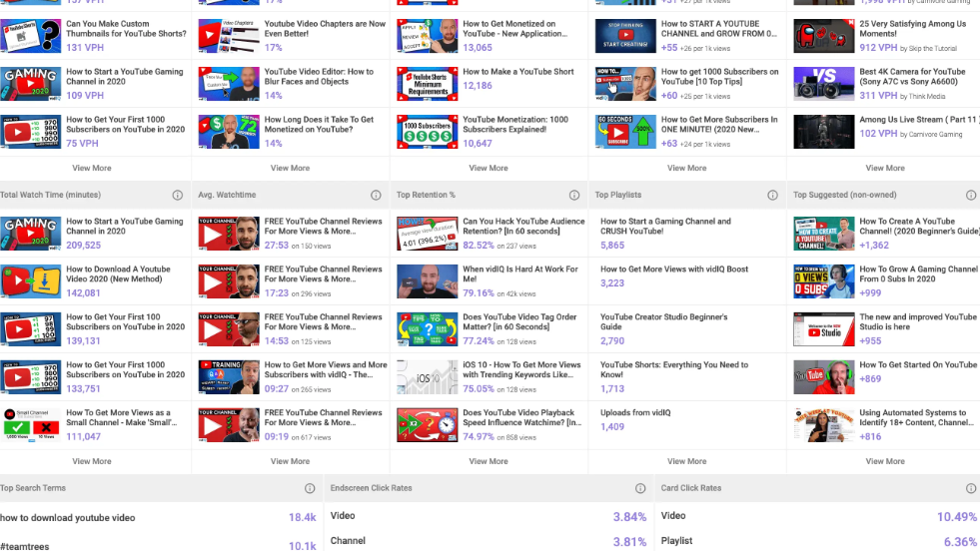
Task: Select search term 'how to download youtube video'
Action: click(x=68, y=518)
